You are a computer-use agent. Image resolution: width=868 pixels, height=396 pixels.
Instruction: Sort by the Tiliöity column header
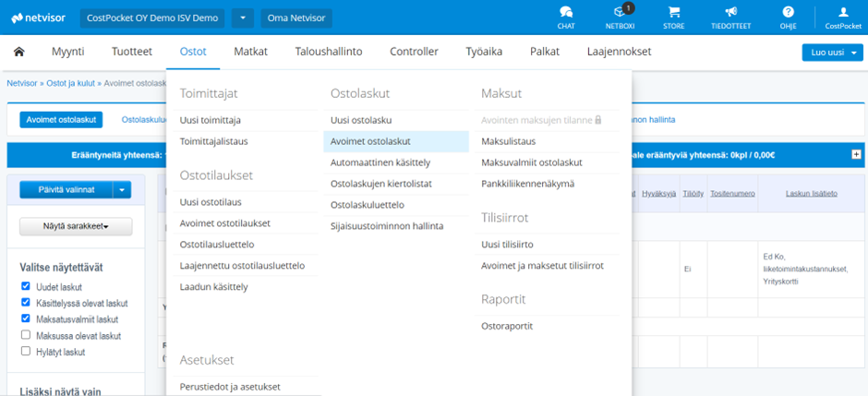(693, 194)
